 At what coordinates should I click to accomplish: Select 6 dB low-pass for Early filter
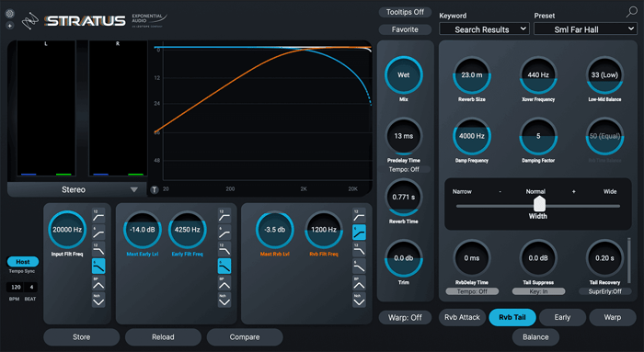coord(224,266)
